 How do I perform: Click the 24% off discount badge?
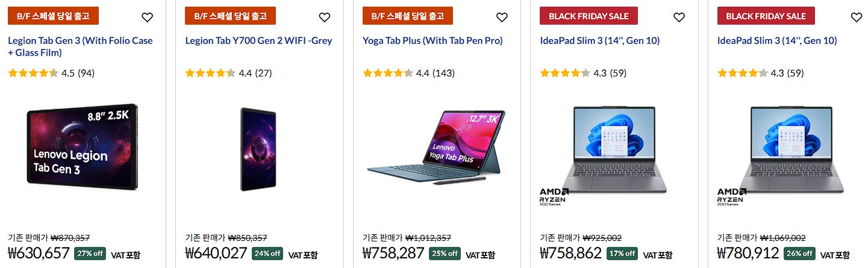coord(267,254)
